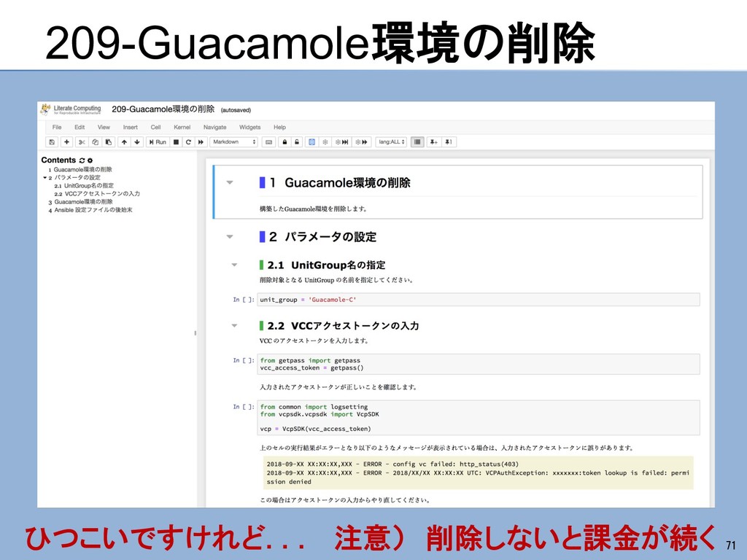
Task: Click the save notebook icon
Action: [x=52, y=142]
